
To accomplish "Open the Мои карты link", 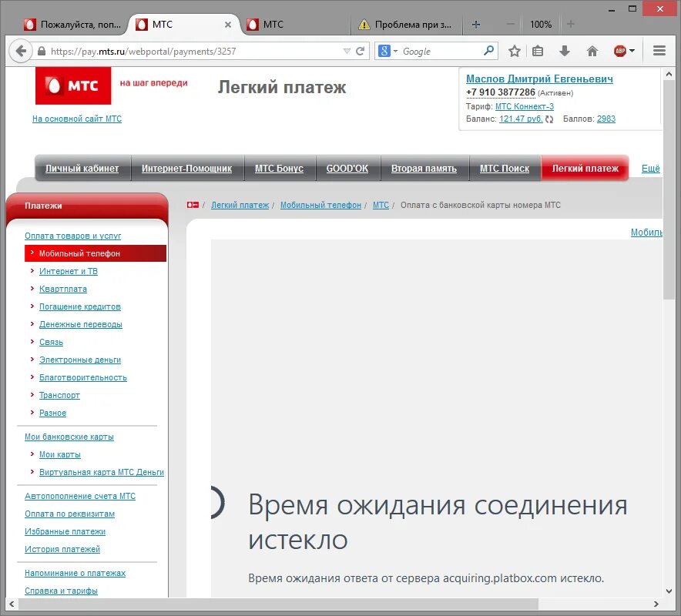I will click(60, 454).
